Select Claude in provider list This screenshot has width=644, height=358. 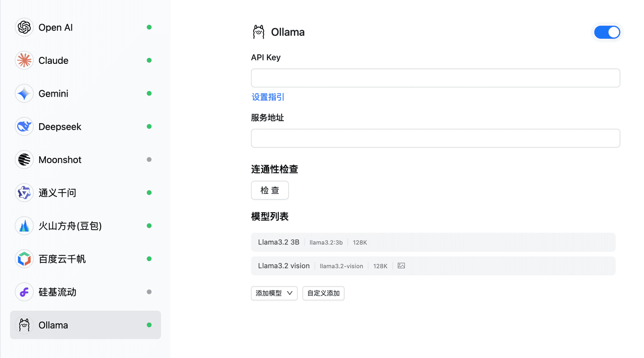(86, 60)
